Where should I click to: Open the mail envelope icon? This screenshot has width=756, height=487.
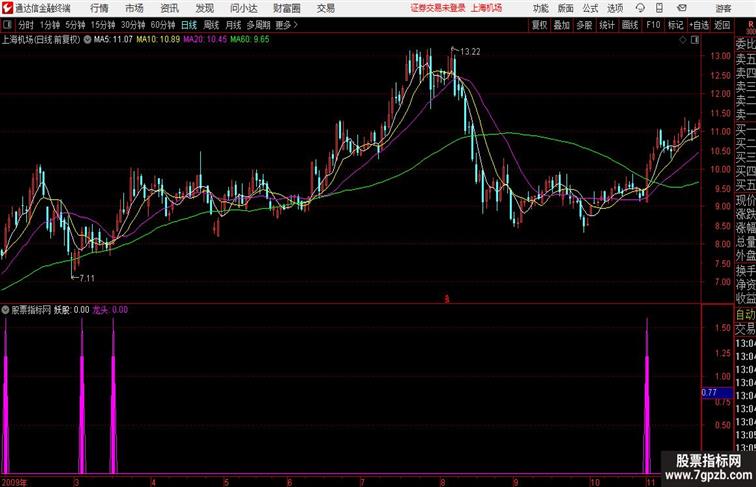tap(682, 8)
